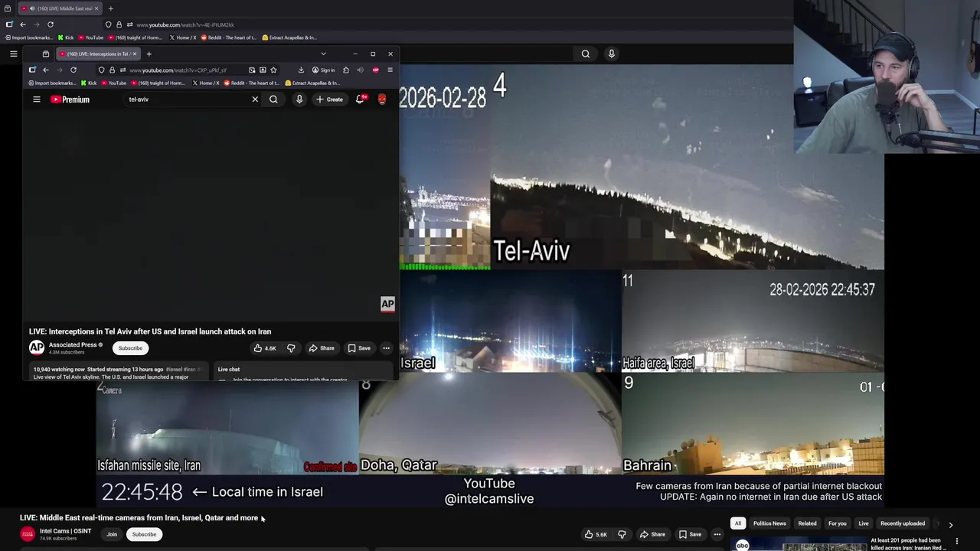Viewport: 980px width, 551px height.
Task: Bookmark this page with the star icon
Action: pyautogui.click(x=273, y=70)
